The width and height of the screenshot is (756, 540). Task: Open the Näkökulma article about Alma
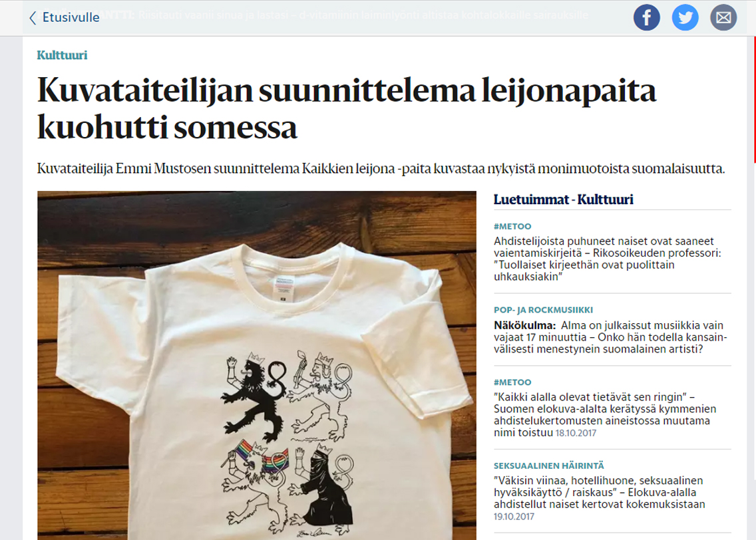(x=610, y=337)
